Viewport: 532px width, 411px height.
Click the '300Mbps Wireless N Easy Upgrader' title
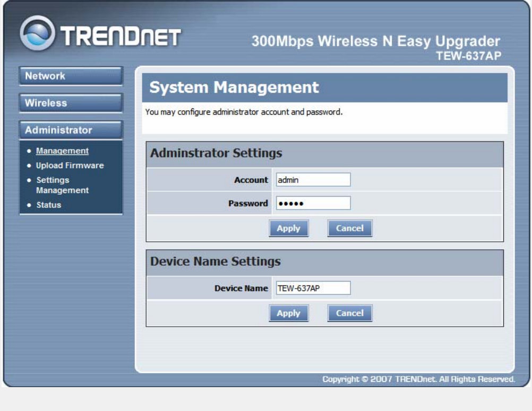[376, 41]
